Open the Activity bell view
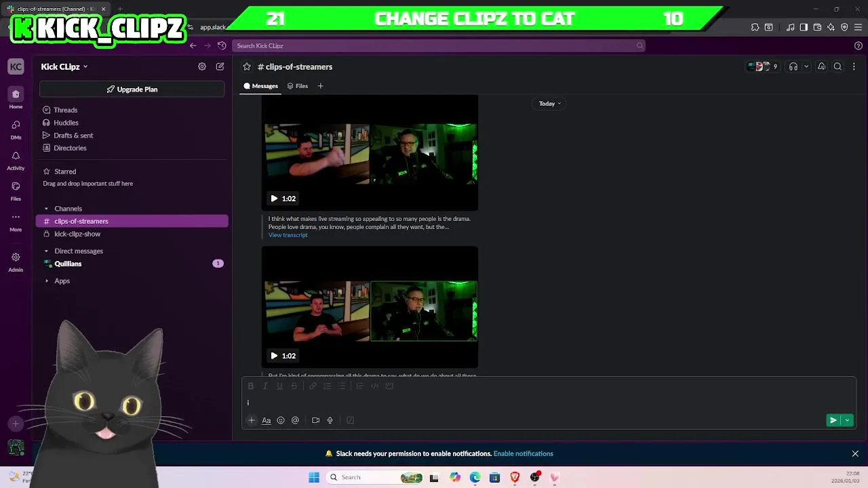This screenshot has width=868, height=488. tap(16, 160)
